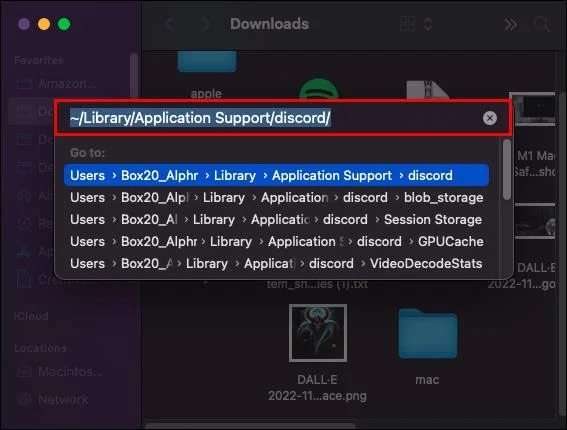The width and height of the screenshot is (567, 430).
Task: Click the mac folder name label
Action: 427,380
